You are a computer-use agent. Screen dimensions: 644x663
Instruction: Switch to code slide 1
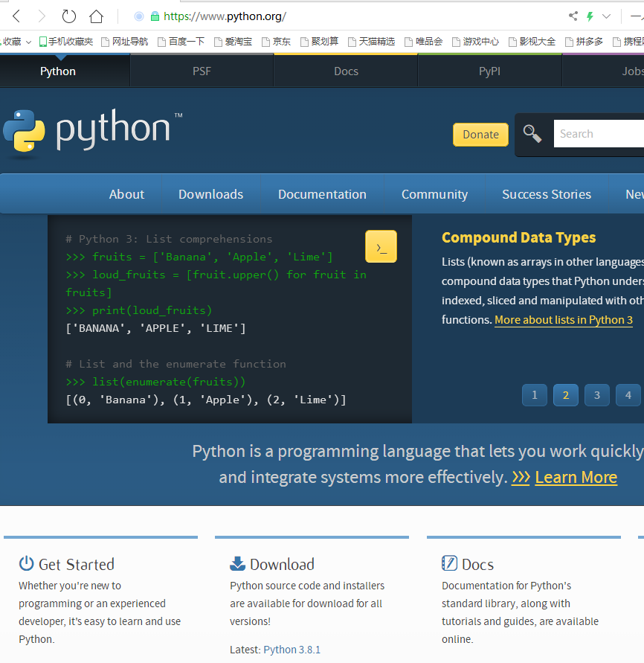535,395
